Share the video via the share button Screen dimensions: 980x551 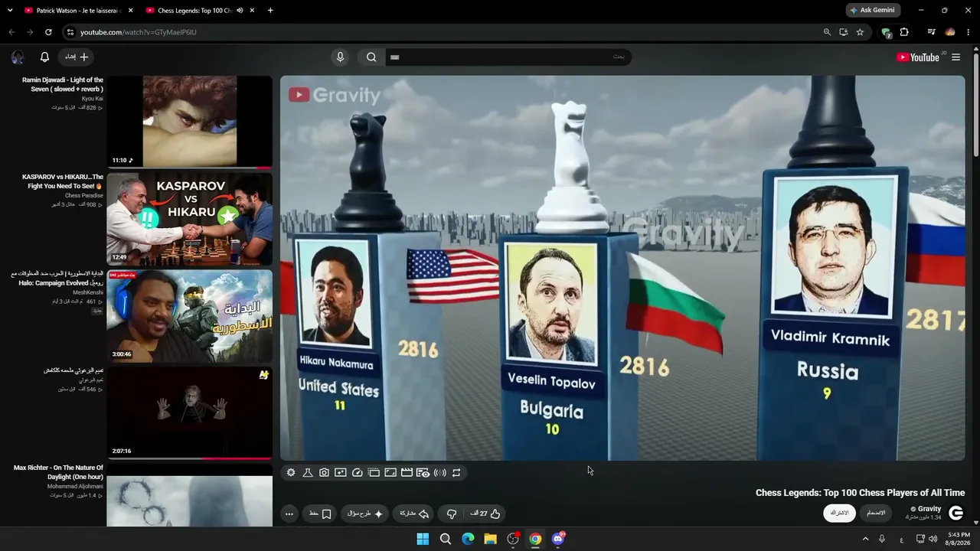point(413,514)
